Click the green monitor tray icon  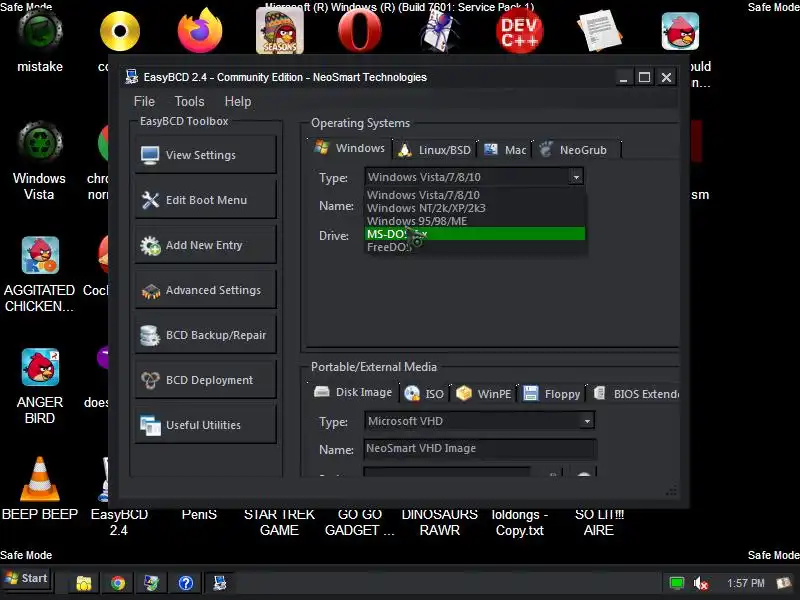click(677, 583)
